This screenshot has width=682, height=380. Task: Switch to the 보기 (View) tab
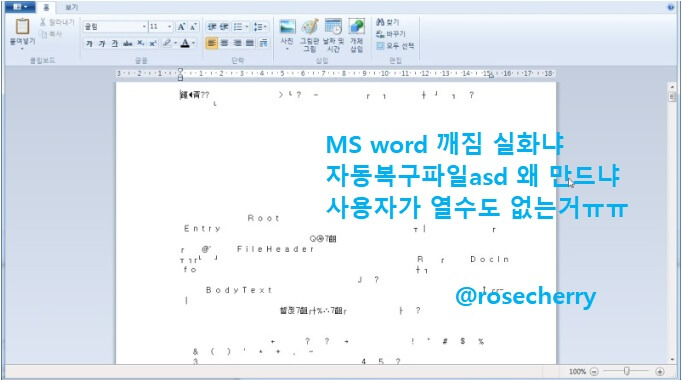71,7
